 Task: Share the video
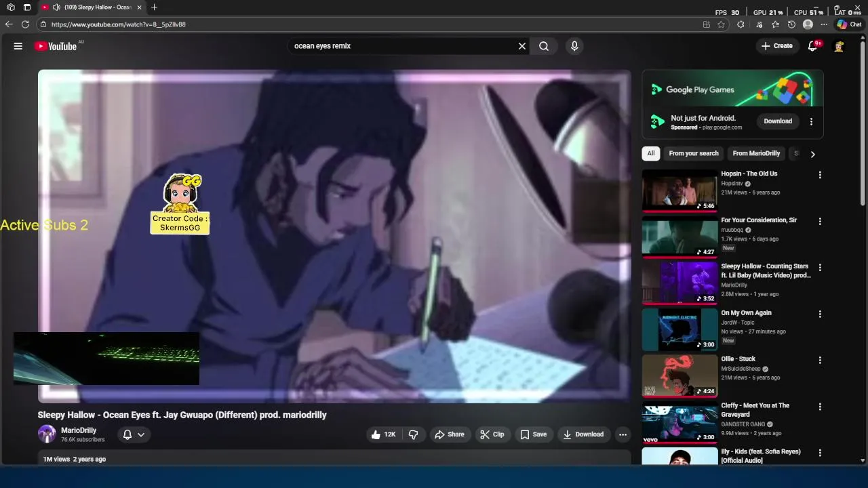tap(450, 434)
